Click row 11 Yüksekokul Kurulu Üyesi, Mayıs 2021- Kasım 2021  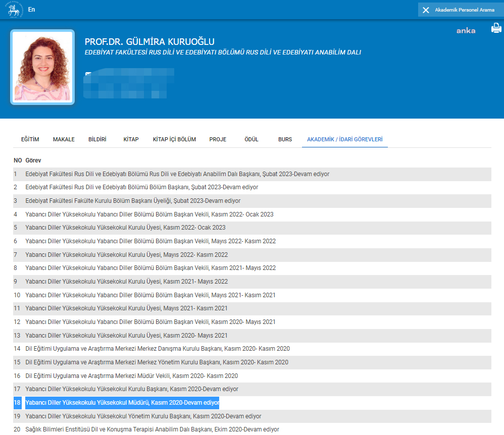click(252, 308)
